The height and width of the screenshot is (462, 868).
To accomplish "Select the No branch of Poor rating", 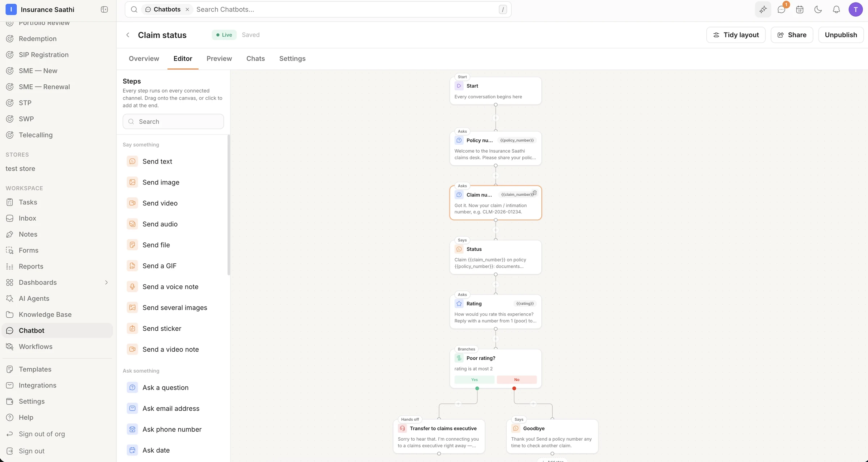I will pyautogui.click(x=516, y=380).
